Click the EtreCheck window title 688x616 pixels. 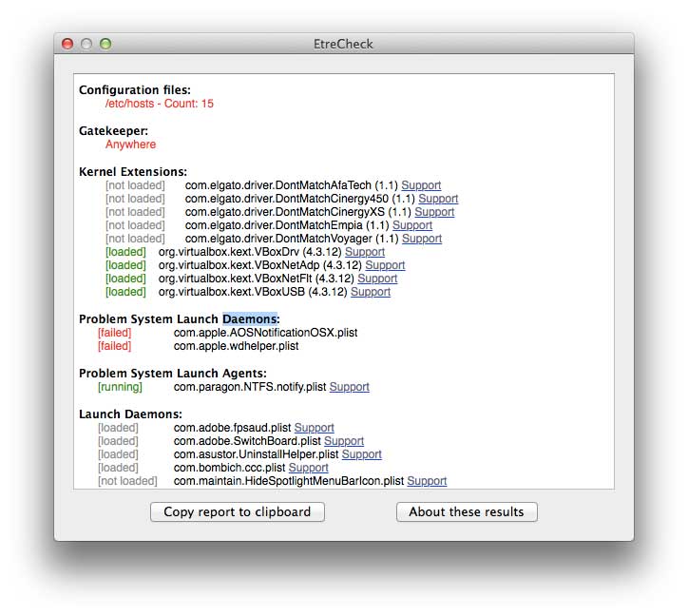343,44
